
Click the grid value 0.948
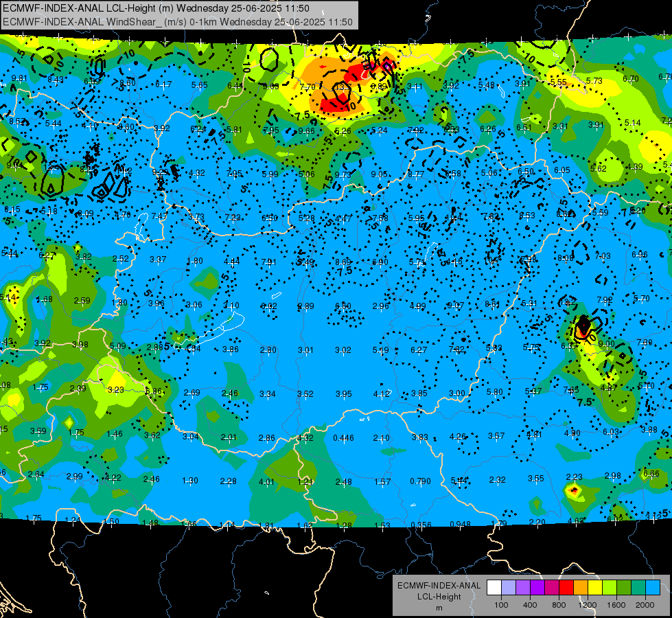tap(461, 525)
